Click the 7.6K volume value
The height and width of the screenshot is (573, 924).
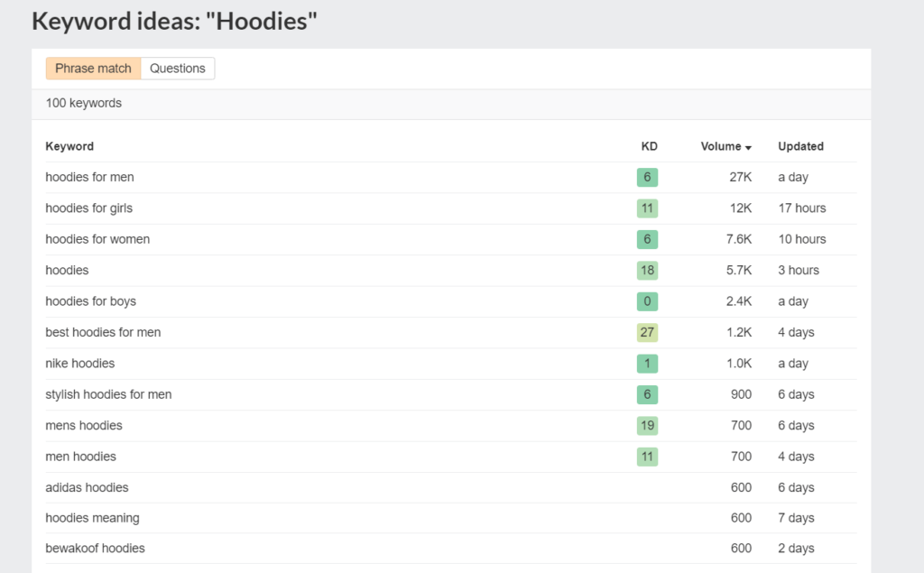[738, 239]
